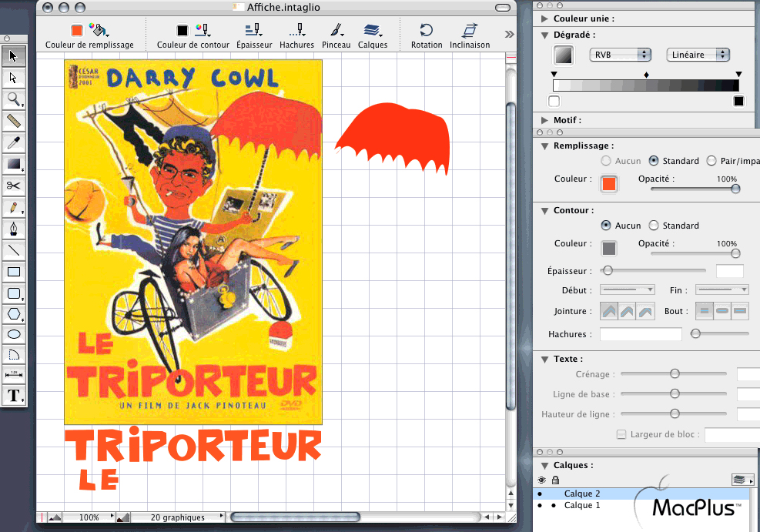Collapse the Contour section
760x532 pixels.
click(544, 211)
